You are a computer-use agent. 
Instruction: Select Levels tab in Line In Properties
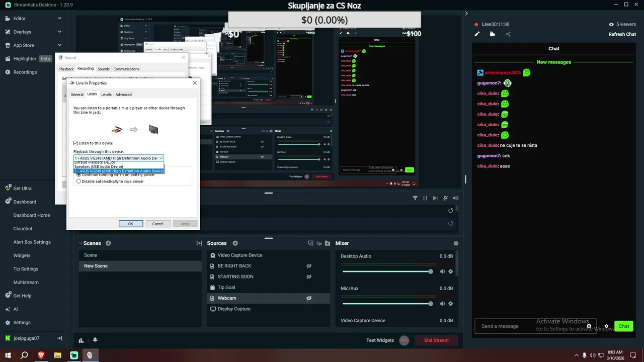tap(106, 95)
